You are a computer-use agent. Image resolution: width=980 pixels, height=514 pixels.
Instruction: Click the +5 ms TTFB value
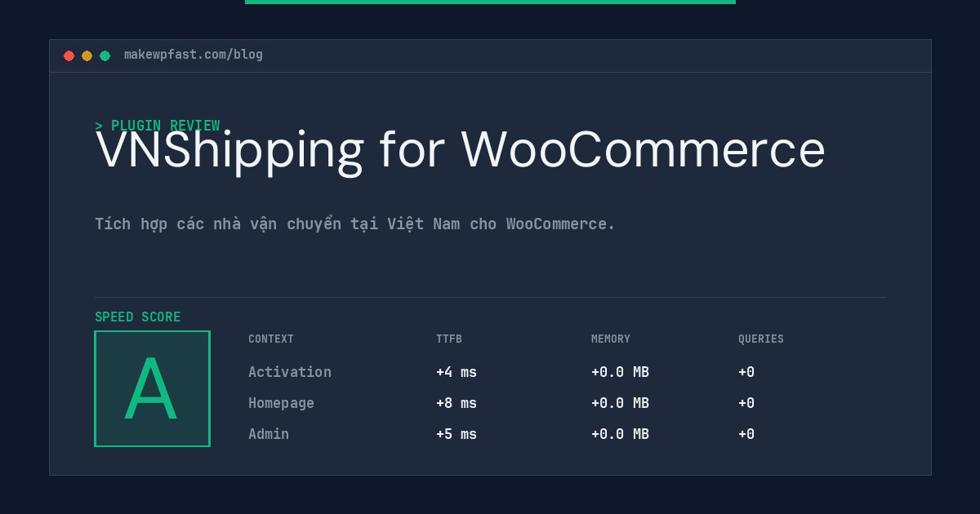[457, 434]
